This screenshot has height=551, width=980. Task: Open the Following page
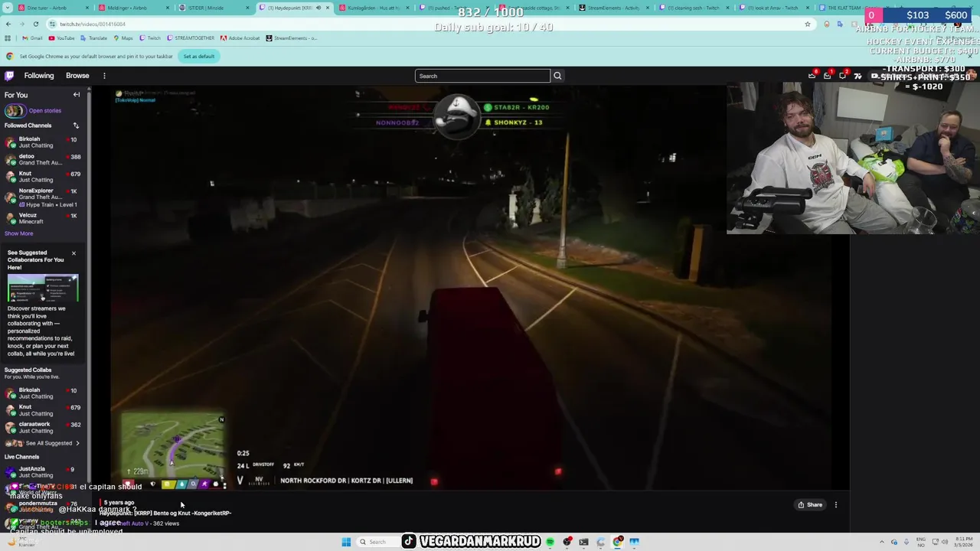(x=39, y=76)
